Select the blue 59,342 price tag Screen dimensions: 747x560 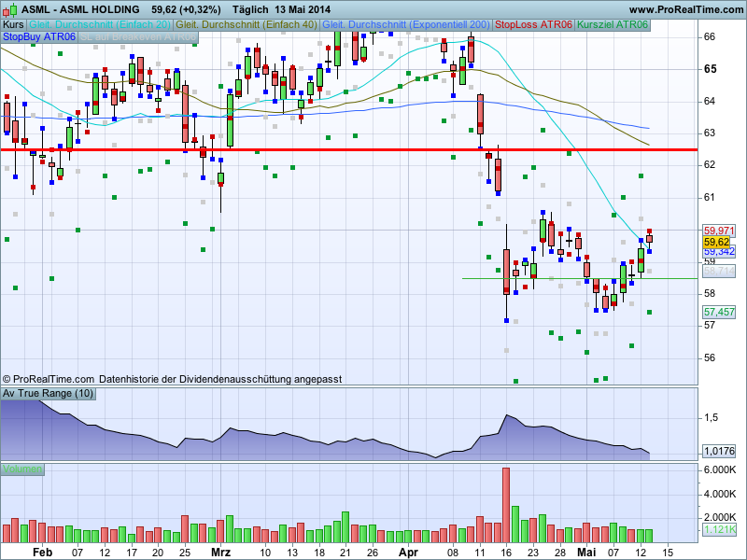pyautogui.click(x=719, y=252)
